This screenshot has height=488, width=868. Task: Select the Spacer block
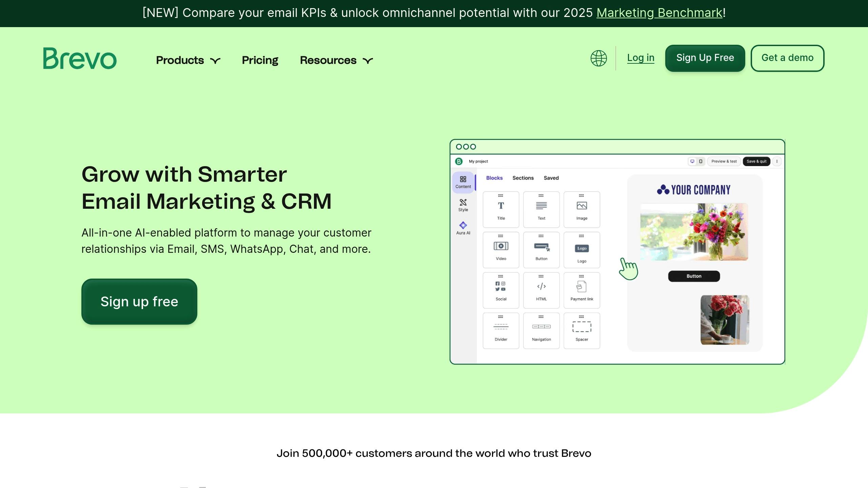click(x=582, y=331)
